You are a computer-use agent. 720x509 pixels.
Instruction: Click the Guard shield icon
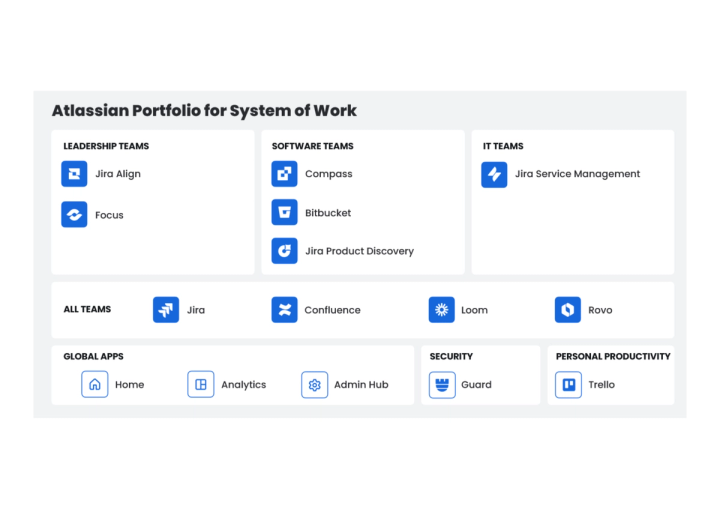coord(442,385)
